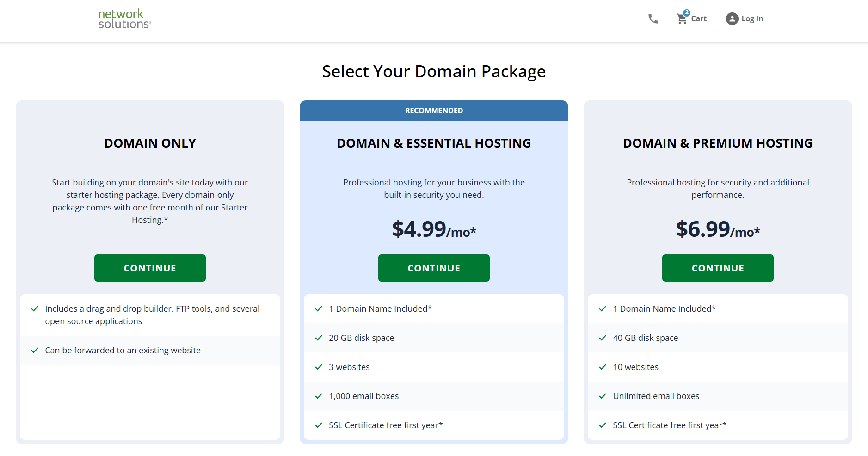Click the RECOMMENDED banner
This screenshot has width=868, height=456.
click(x=433, y=111)
